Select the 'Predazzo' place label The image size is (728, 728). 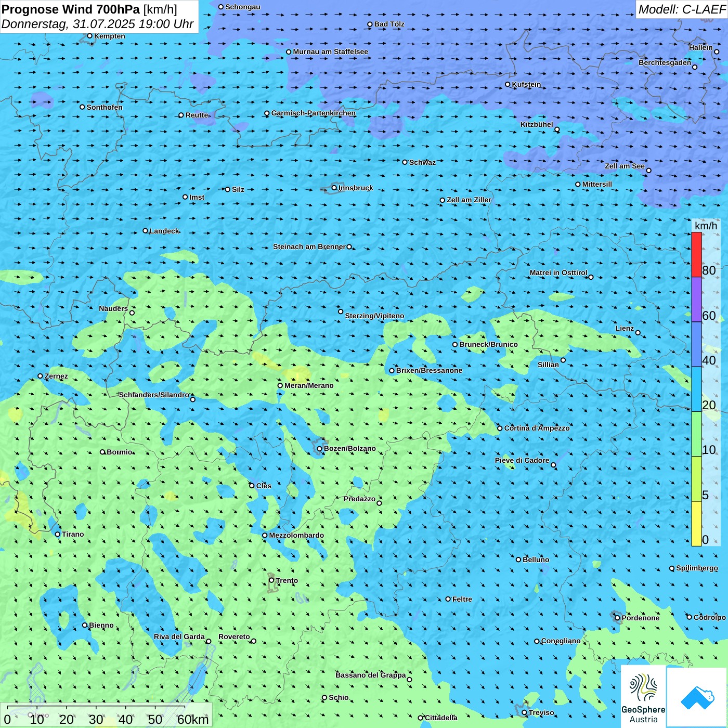pos(359,499)
